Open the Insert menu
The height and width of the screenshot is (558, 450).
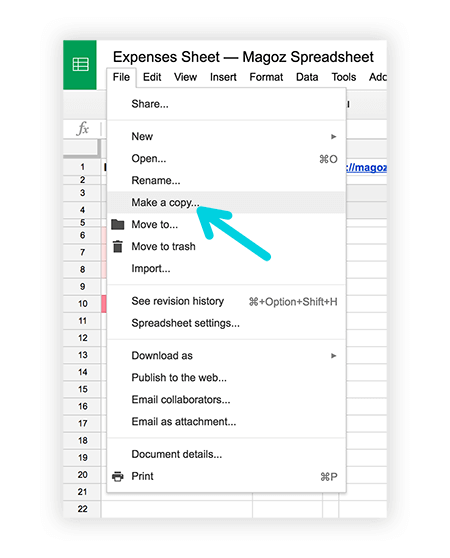pos(223,77)
